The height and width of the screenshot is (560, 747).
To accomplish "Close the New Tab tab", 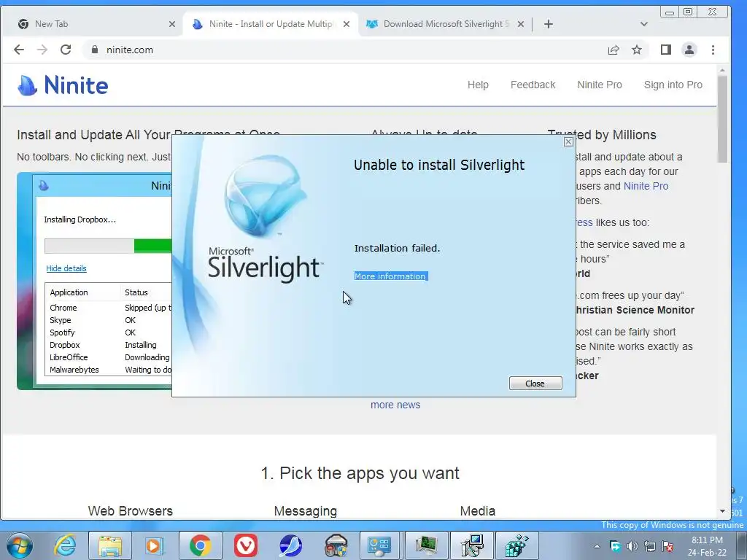I will [x=172, y=24].
